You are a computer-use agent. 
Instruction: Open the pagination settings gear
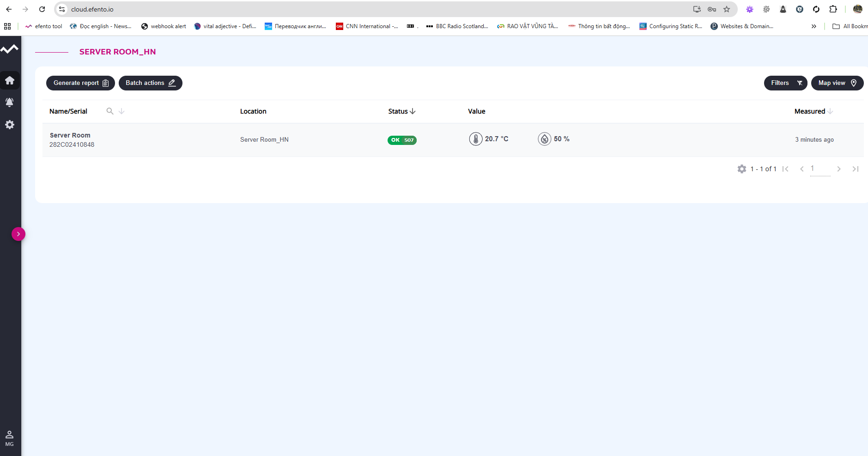[x=742, y=169]
